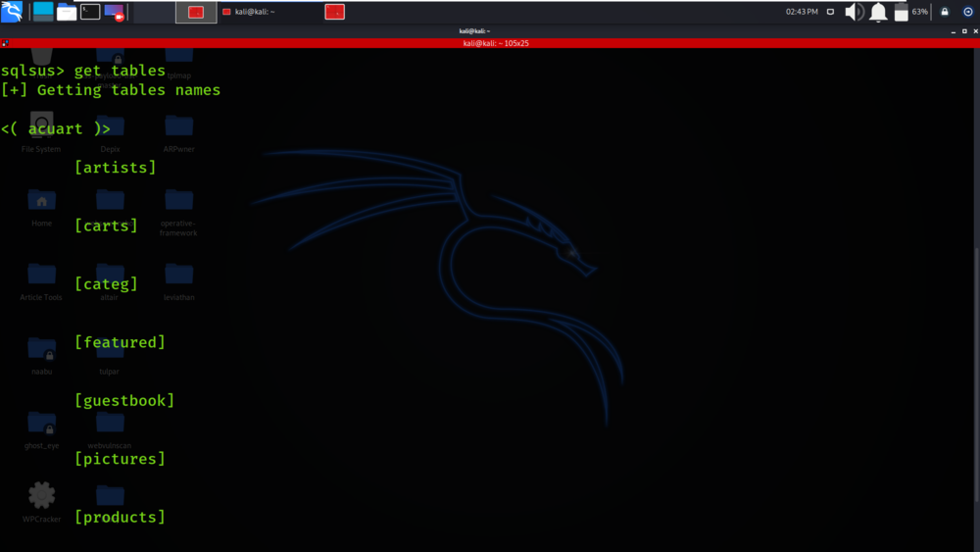980x552 pixels.
Task: Select the tplmap desktop folder
Action: pyautogui.click(x=178, y=63)
